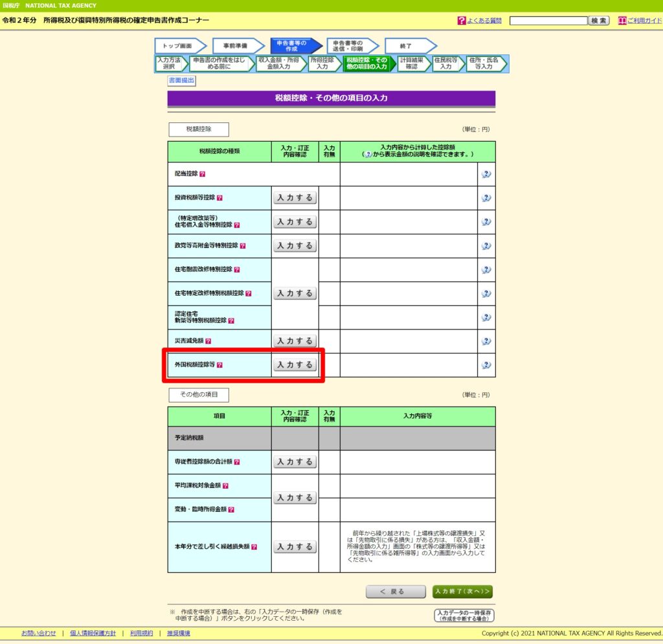
Task: Open the ご利用ガイド book icon
Action: tap(622, 21)
